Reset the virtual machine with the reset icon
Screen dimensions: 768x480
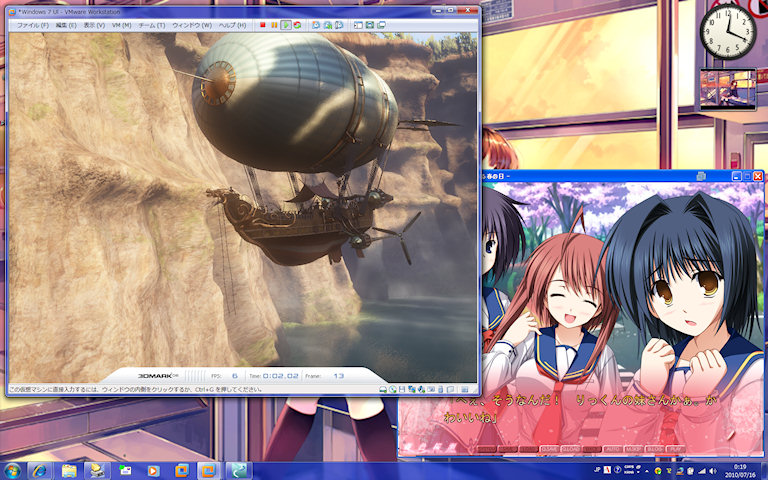click(297, 25)
